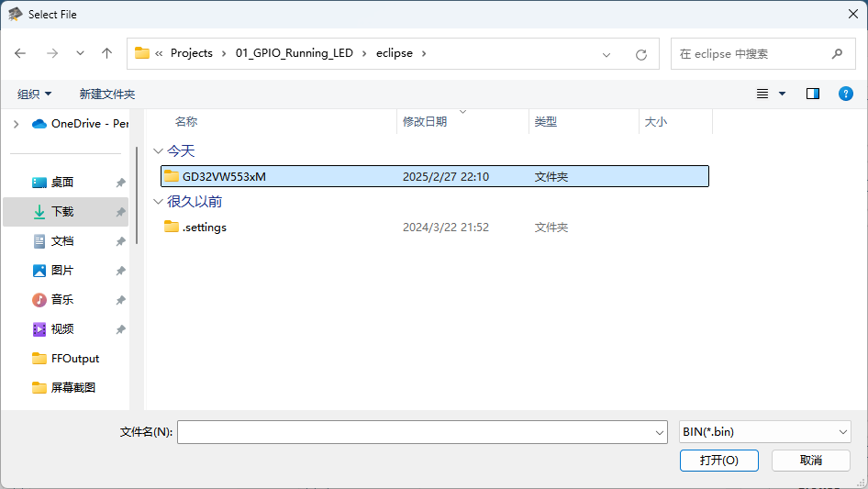Click the Back navigation arrow

20,54
